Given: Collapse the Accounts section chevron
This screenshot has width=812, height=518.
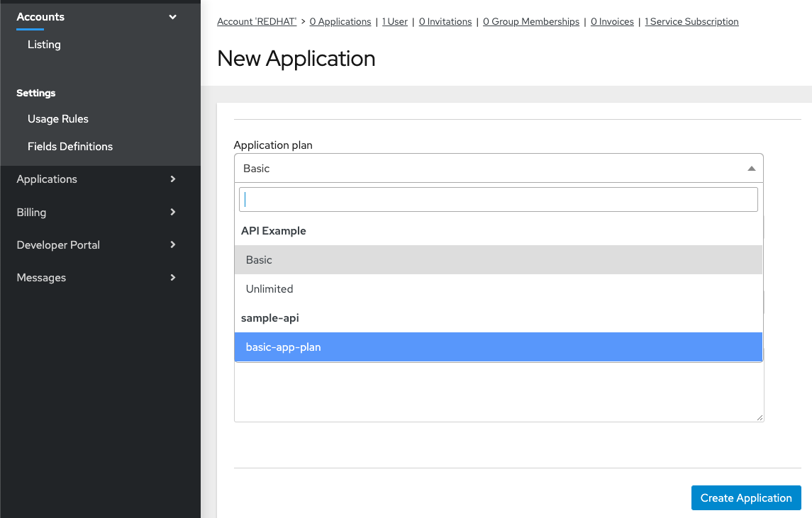Looking at the screenshot, I should click(172, 17).
